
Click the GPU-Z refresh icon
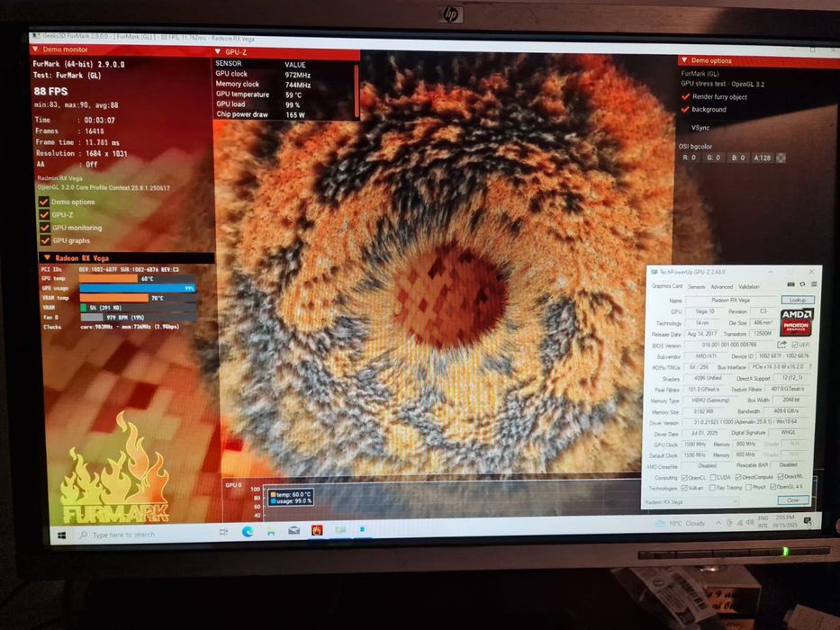point(802,283)
